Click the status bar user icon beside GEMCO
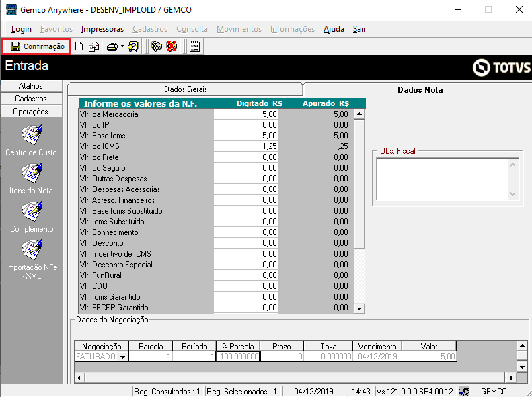The height and width of the screenshot is (397, 532). point(464,392)
